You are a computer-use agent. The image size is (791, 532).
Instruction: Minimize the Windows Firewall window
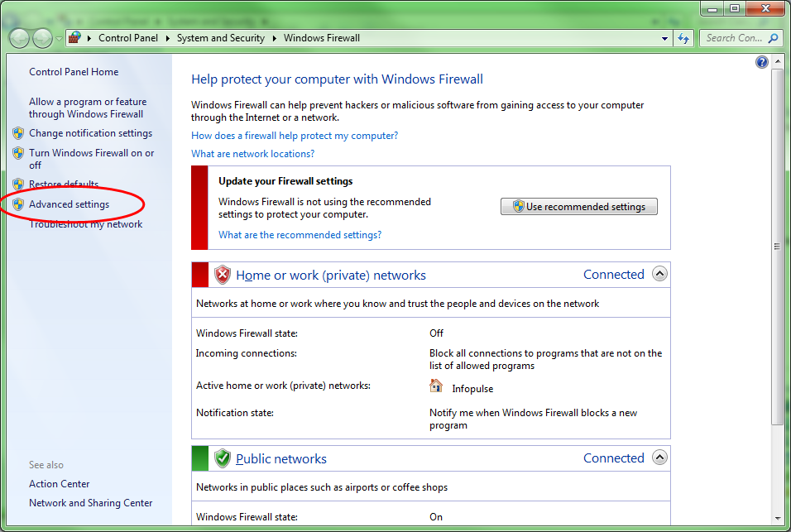pyautogui.click(x=712, y=8)
